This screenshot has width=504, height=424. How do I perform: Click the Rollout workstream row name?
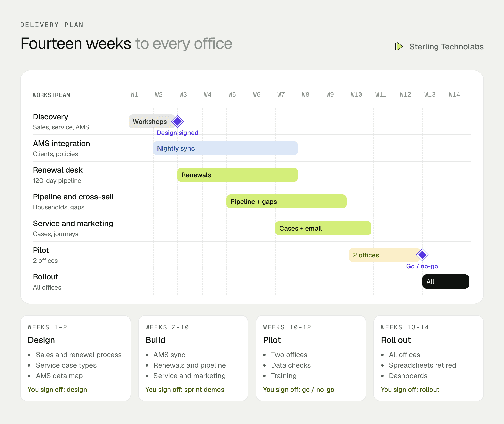coord(46,277)
